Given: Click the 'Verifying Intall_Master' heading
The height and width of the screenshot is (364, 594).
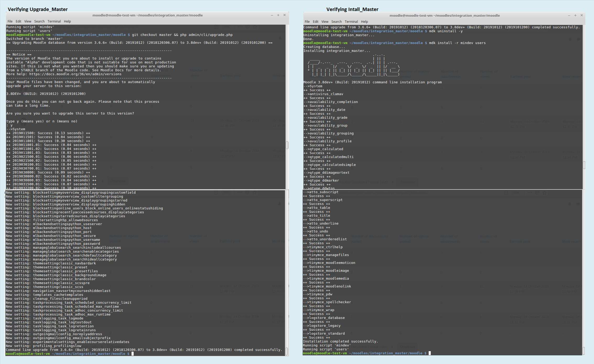Looking at the screenshot, I should (x=352, y=9).
